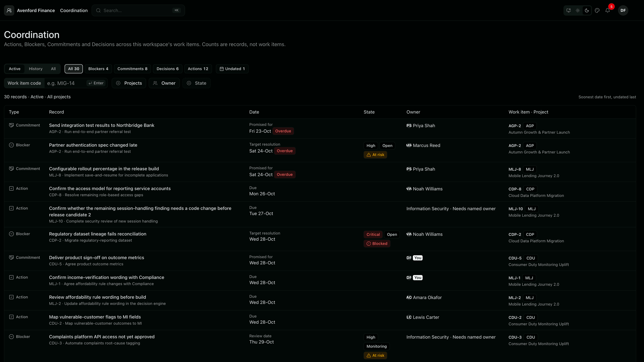This screenshot has height=362, width=644.
Task: Click the Critical severity badge
Action: click(x=373, y=234)
